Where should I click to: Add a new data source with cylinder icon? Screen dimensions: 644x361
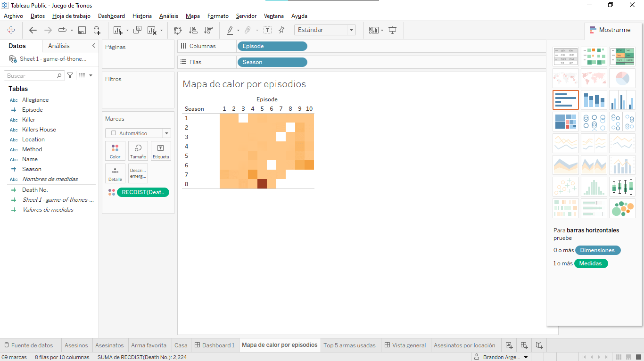(x=97, y=30)
